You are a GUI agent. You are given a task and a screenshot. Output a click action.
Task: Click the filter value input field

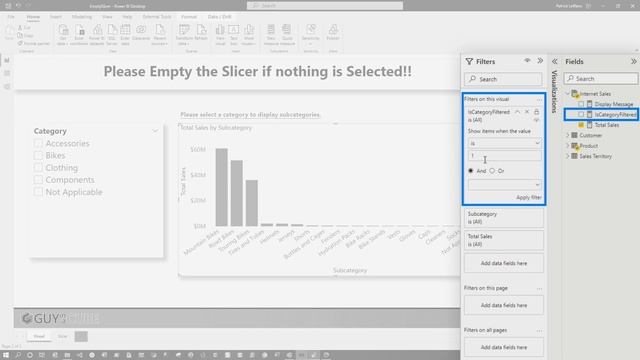[x=505, y=156]
